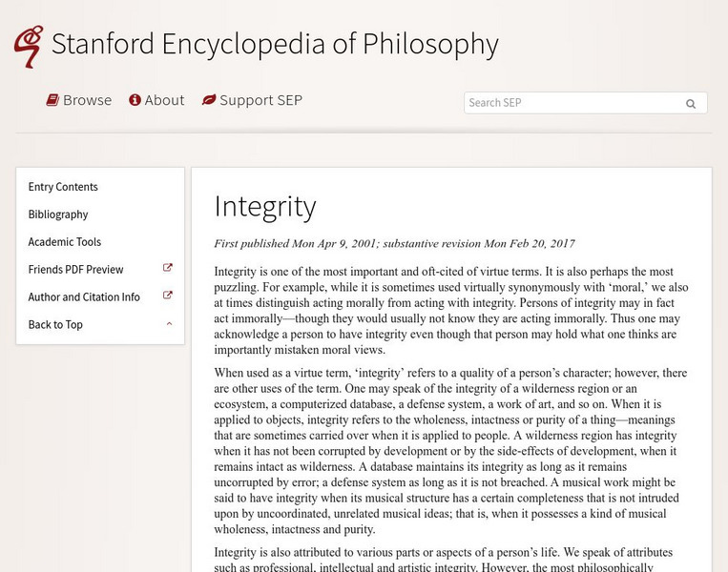Click external link icon for Friends PDF Preview
Image resolution: width=728 pixels, height=572 pixels.
[168, 269]
